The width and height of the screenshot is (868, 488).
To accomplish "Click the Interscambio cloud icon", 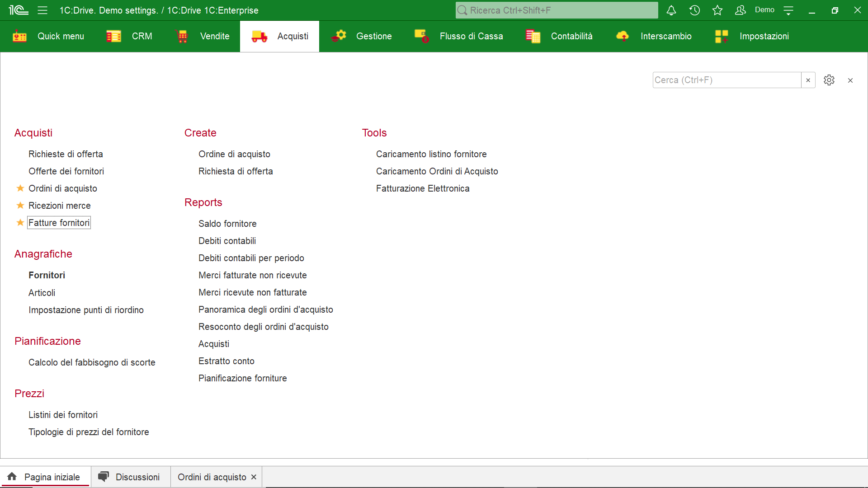I will coord(623,36).
